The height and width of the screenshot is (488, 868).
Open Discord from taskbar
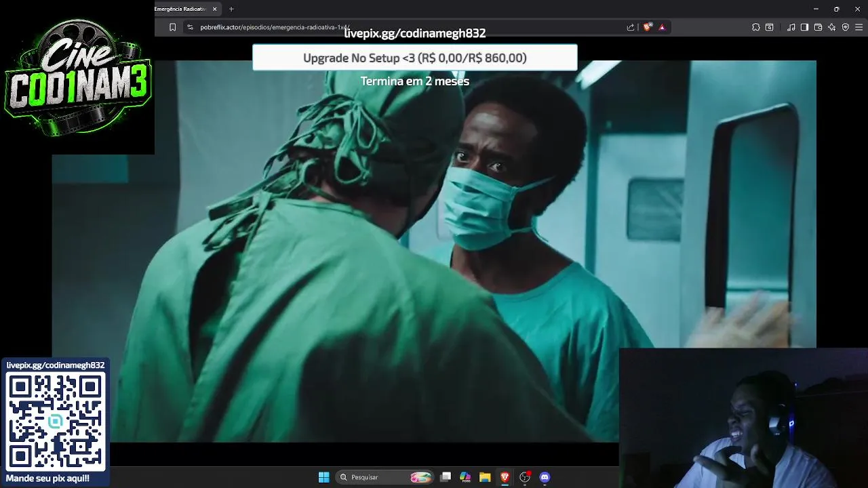(x=545, y=477)
